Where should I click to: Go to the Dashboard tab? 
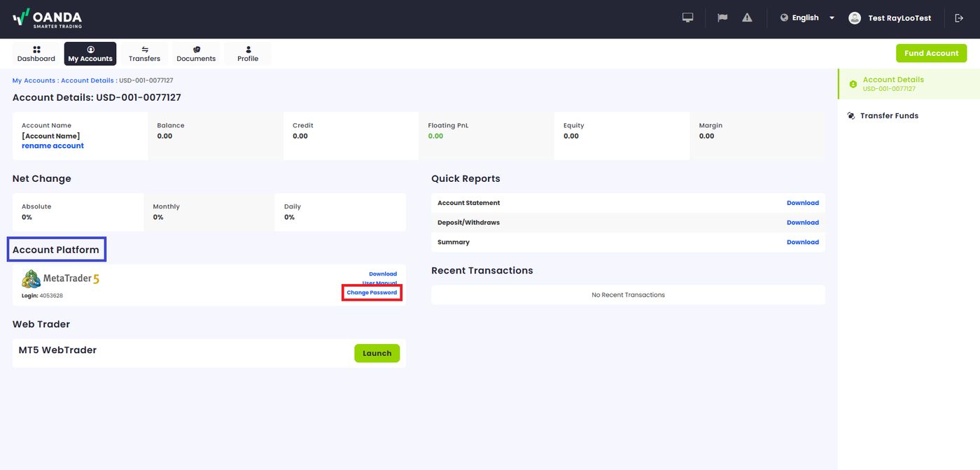(x=36, y=54)
